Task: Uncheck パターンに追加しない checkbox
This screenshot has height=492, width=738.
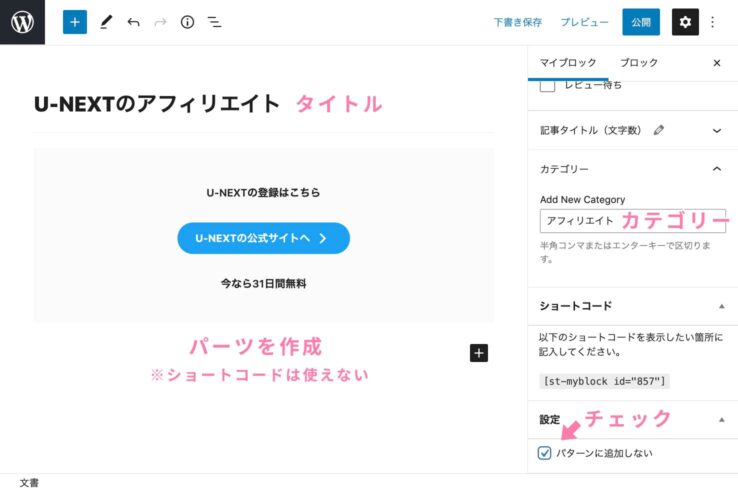Action: 544,453
